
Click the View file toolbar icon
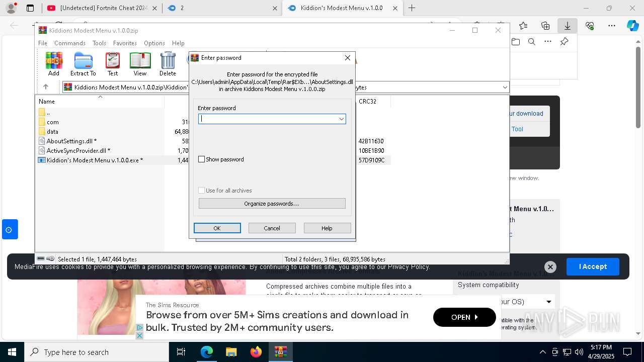[140, 64]
